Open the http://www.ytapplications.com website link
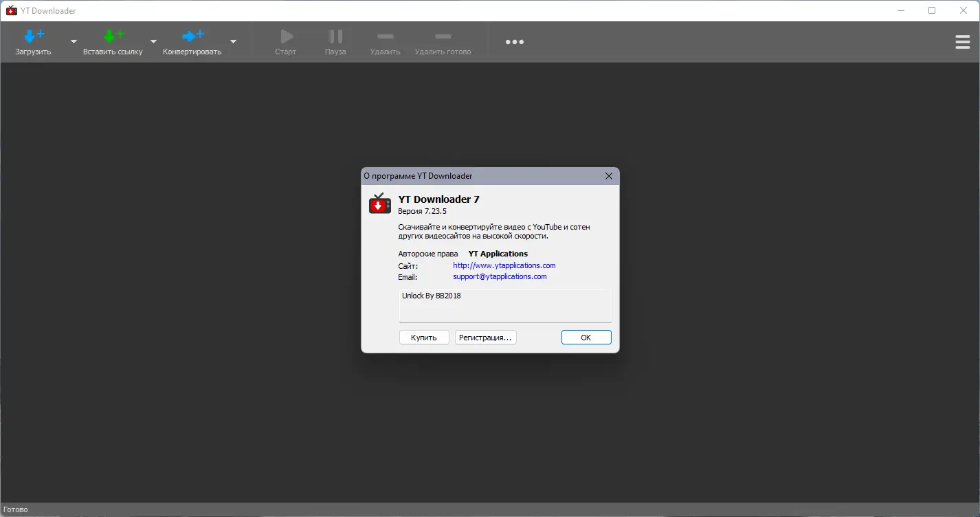Image resolution: width=980 pixels, height=517 pixels. (504, 265)
